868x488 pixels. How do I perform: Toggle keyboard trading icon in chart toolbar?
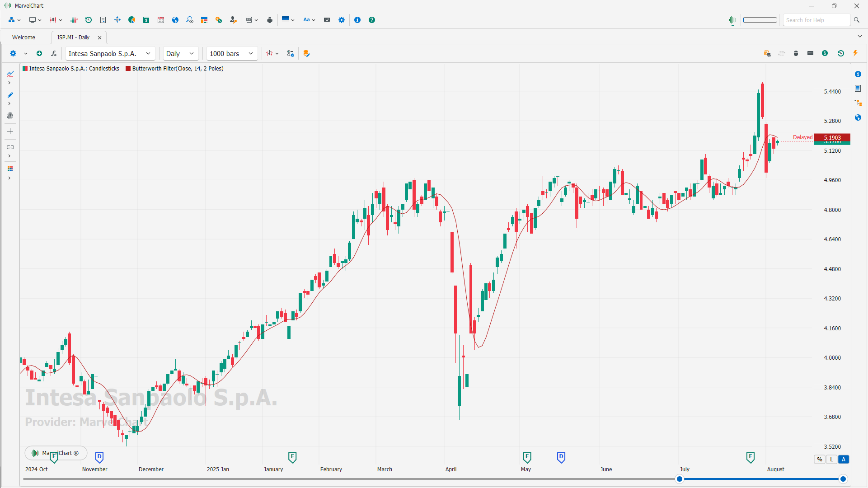(x=811, y=53)
